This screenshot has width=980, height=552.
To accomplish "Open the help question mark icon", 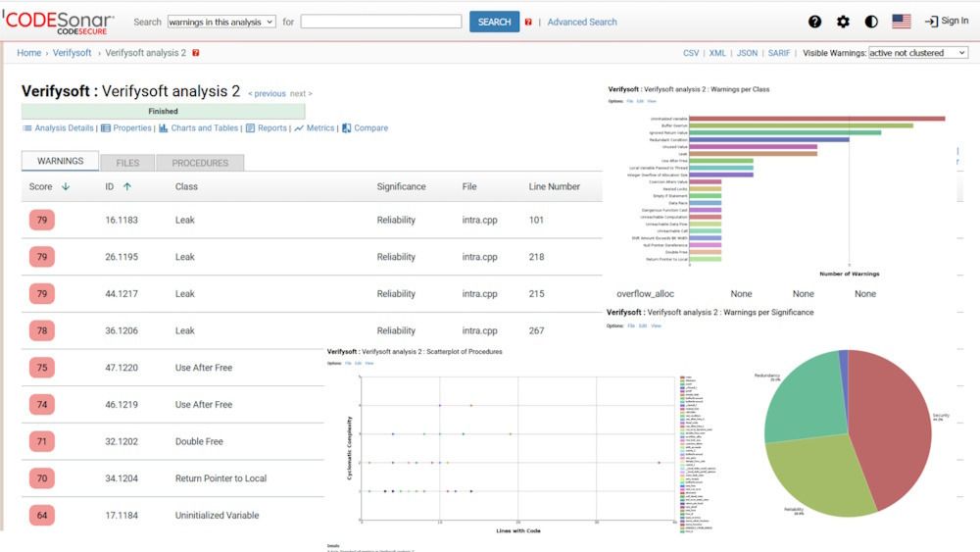I will 814,22.
